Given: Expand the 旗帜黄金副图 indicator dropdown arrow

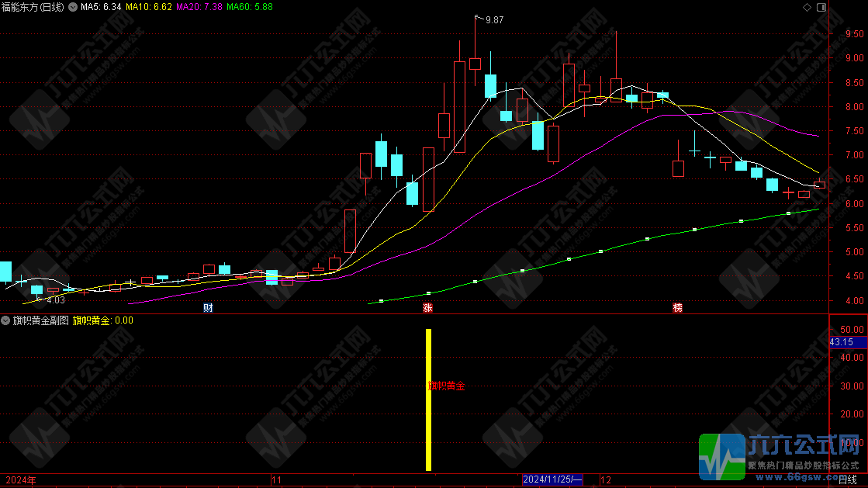Looking at the screenshot, I should coord(6,320).
